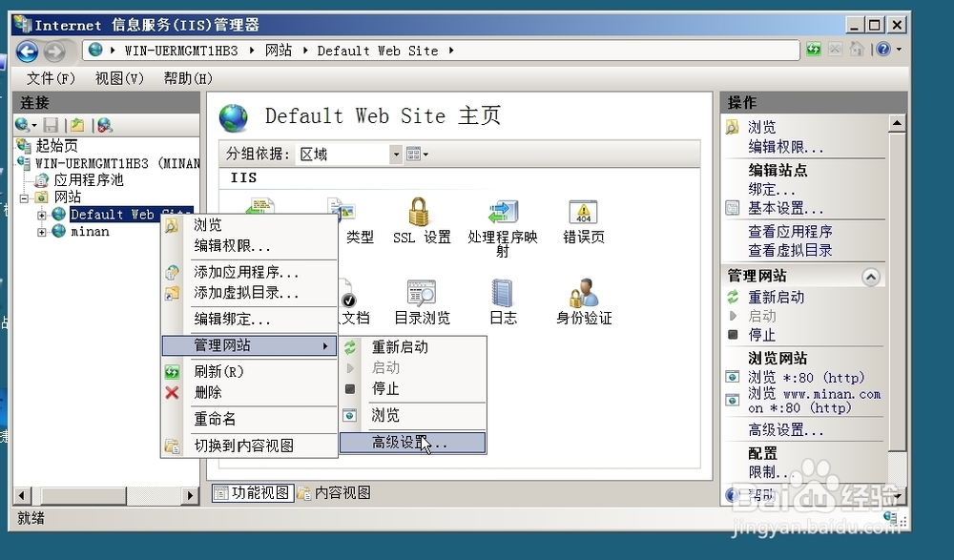
Task: Select the WIN-UERMGMT1HB3 server tree node
Action: (x=116, y=163)
